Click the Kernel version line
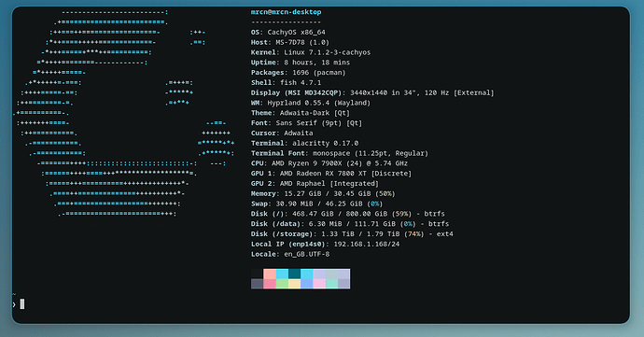The width and height of the screenshot is (644, 337). 311,52
